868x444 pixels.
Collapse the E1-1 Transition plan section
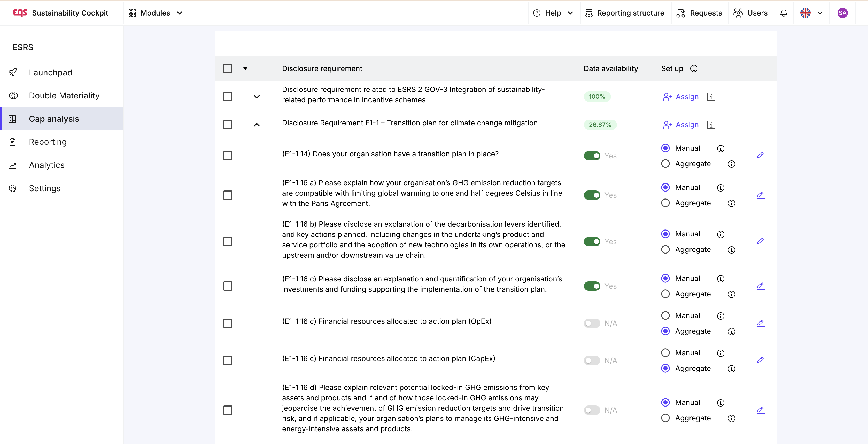point(257,125)
